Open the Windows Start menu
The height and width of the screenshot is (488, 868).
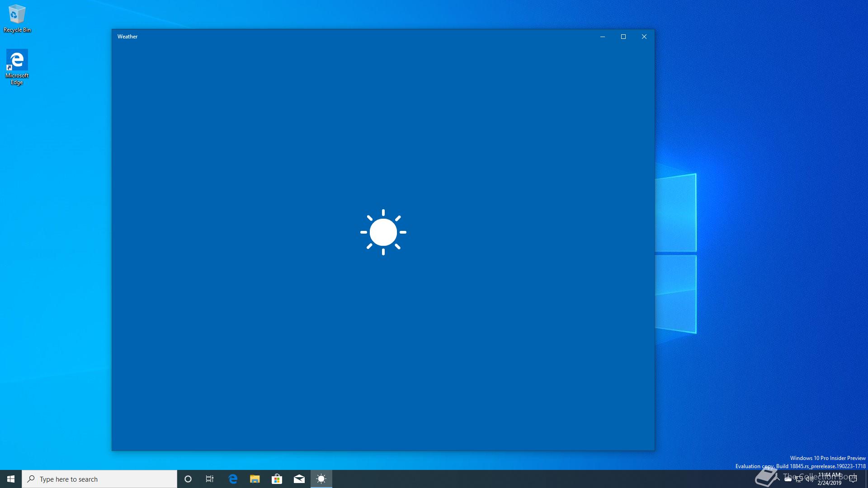pos(11,479)
